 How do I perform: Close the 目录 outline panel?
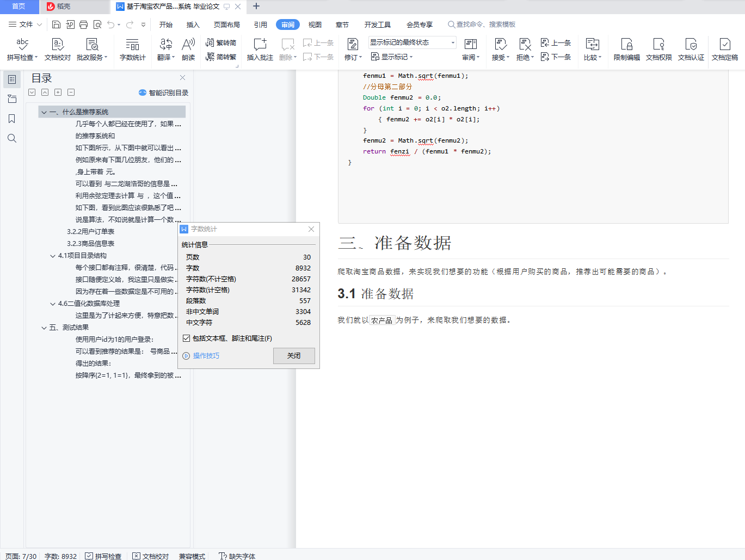(x=183, y=78)
